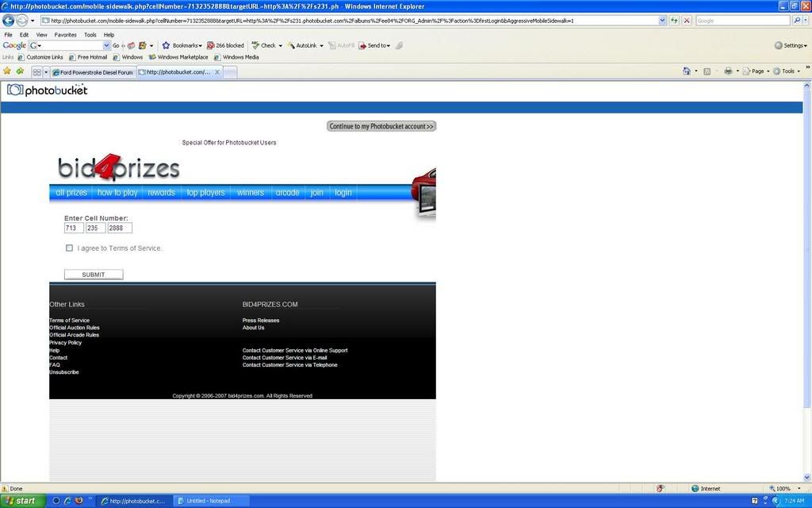Image resolution: width=812 pixels, height=508 pixels.
Task: Open the Page menu dropdown in the command bar
Action: pyautogui.click(x=756, y=71)
